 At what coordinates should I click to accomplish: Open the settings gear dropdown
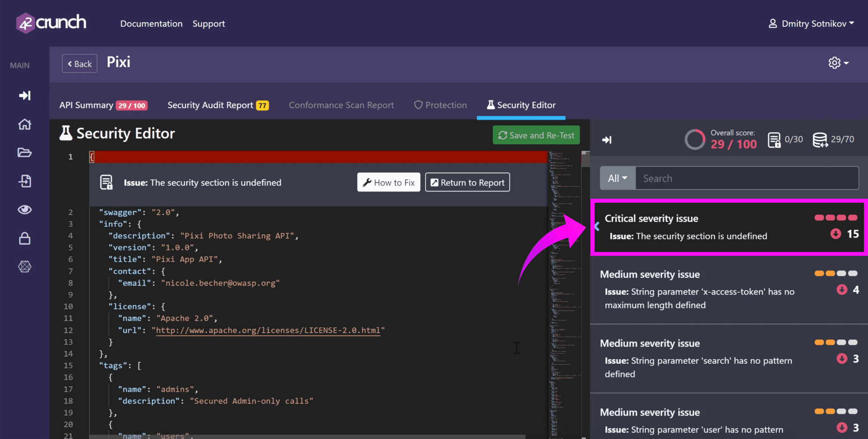click(839, 63)
